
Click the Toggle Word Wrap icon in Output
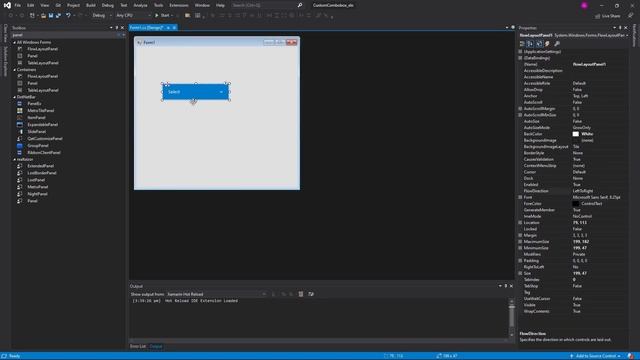(311, 294)
